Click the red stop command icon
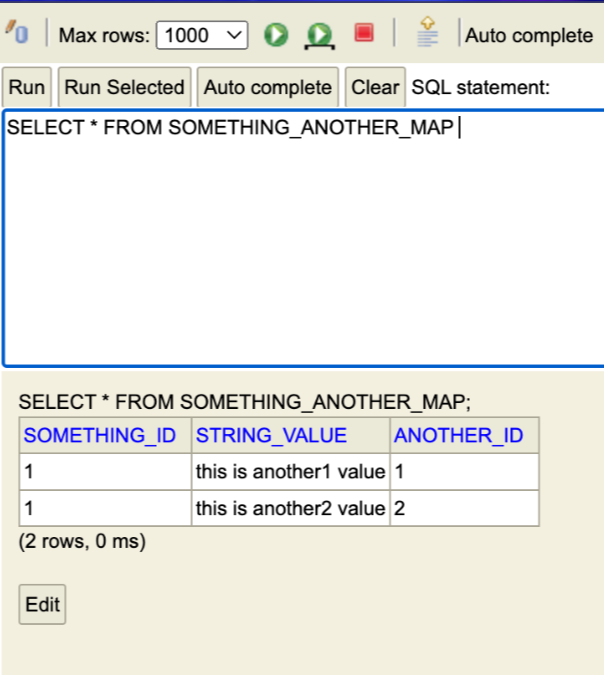 click(364, 33)
